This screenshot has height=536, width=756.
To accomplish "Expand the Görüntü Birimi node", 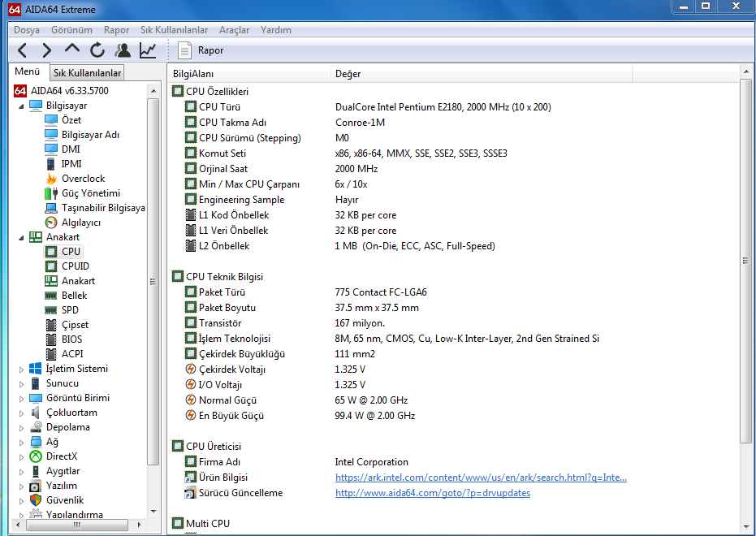I will (x=21, y=399).
